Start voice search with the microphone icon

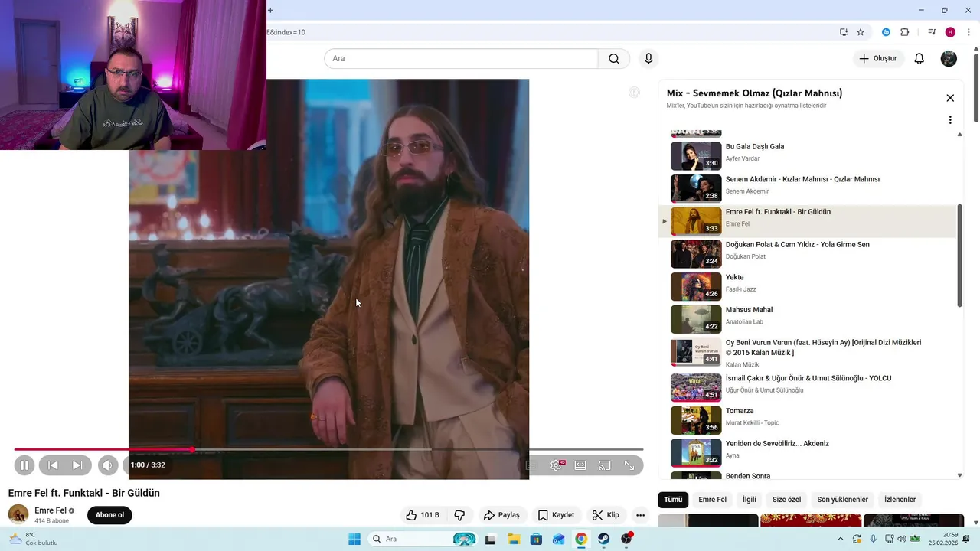(648, 59)
